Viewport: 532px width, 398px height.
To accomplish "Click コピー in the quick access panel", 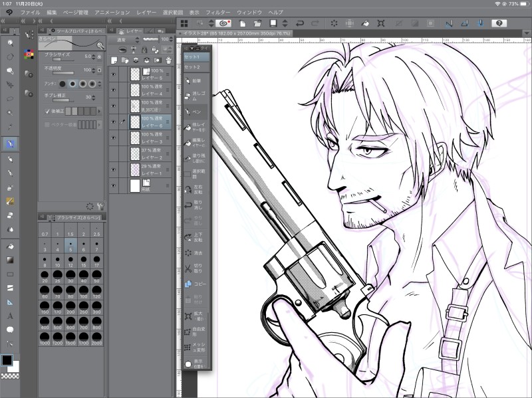I will (196, 284).
